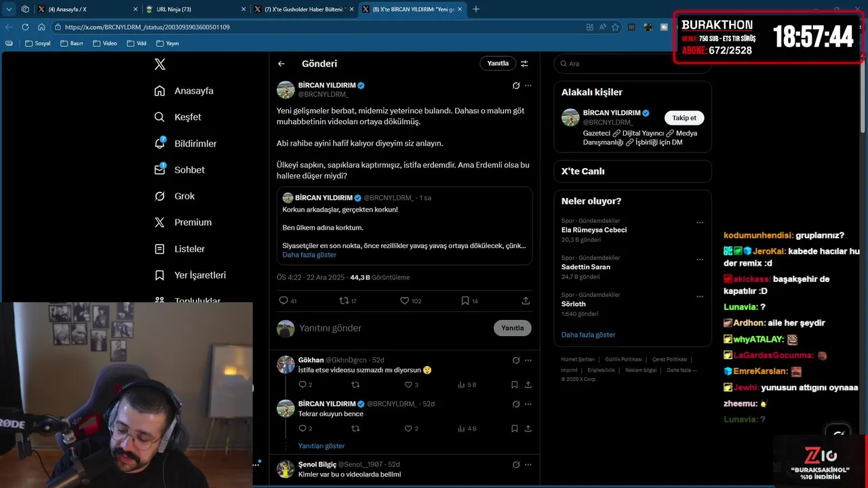Open reply filter settings icon
868x488 pixels.
tap(524, 64)
